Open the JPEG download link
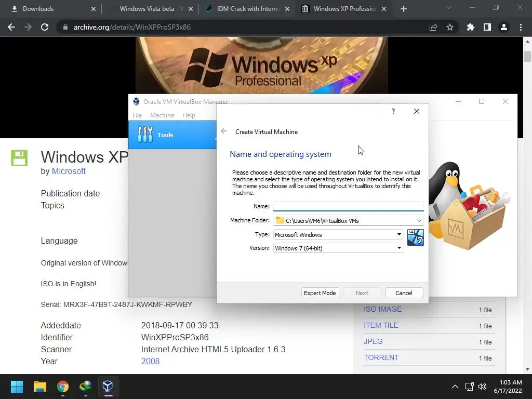532x399 pixels. coord(373,341)
